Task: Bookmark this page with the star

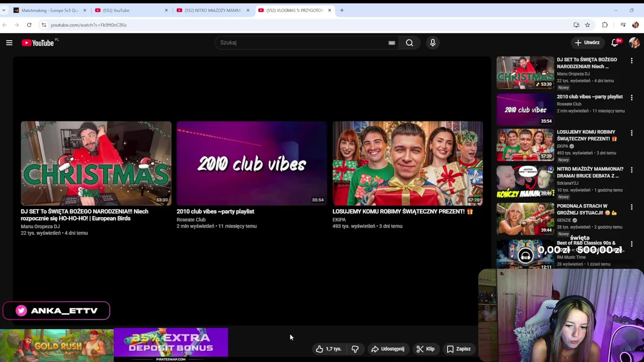Action: tap(587, 25)
